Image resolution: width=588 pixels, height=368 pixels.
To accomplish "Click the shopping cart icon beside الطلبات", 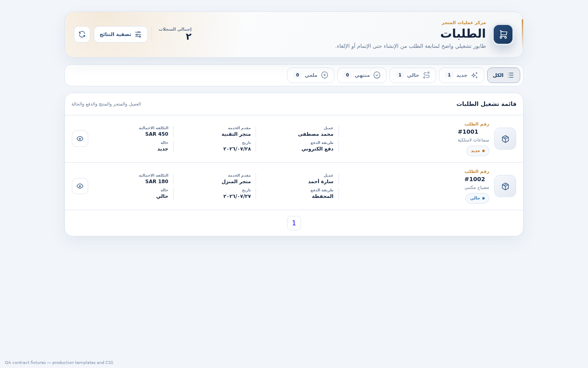I will point(503,34).
